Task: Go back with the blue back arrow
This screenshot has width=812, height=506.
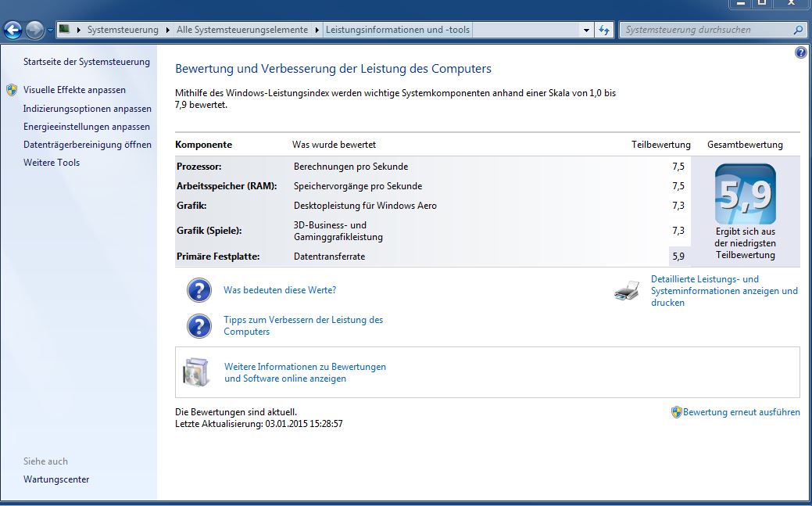Action: (x=13, y=30)
